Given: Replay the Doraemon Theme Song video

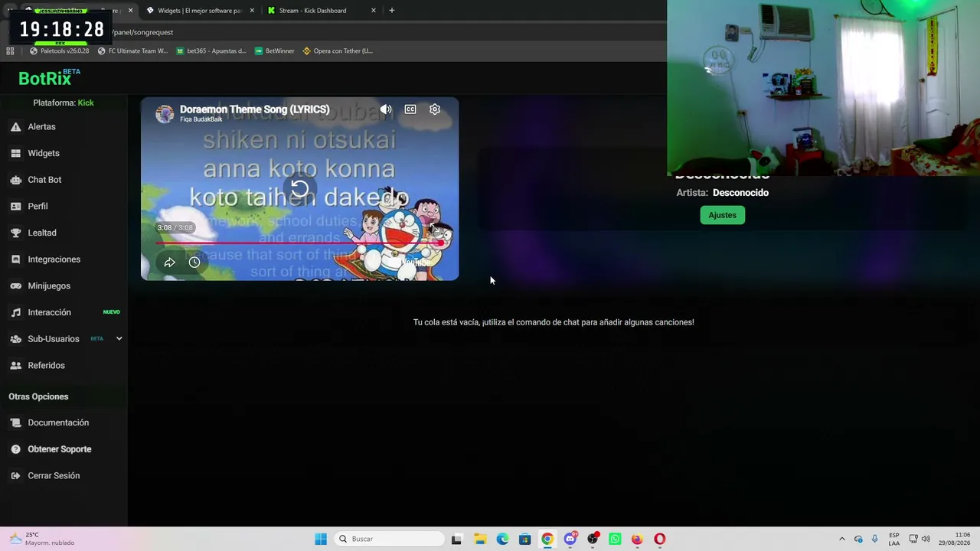Looking at the screenshot, I should pos(299,188).
